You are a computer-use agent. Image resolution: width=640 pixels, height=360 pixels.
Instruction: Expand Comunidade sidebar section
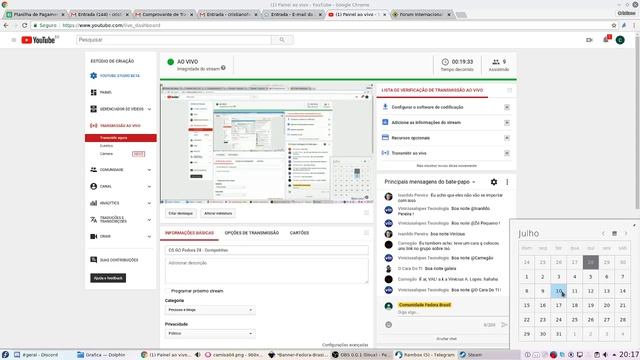pyautogui.click(x=149, y=170)
